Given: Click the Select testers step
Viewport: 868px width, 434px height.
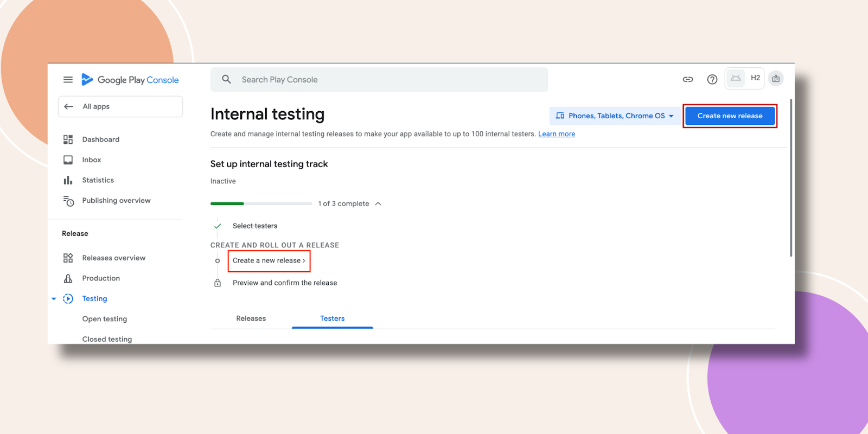Looking at the screenshot, I should [x=255, y=226].
